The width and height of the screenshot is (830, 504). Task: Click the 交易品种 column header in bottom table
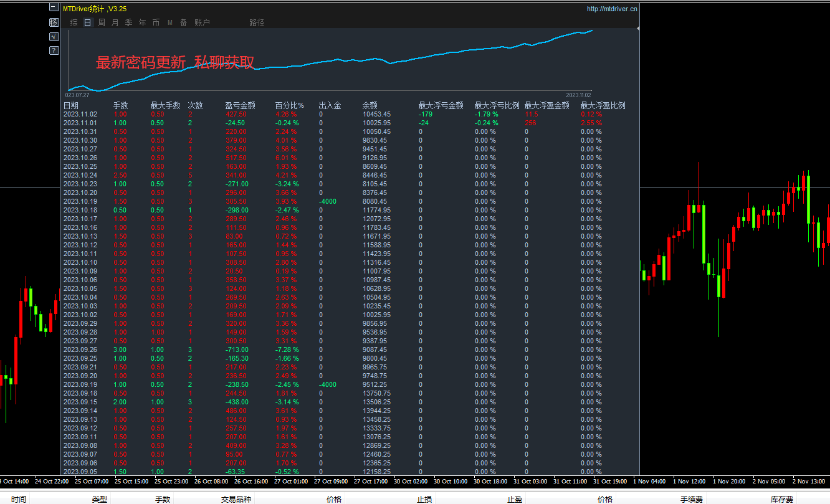pyautogui.click(x=236, y=499)
